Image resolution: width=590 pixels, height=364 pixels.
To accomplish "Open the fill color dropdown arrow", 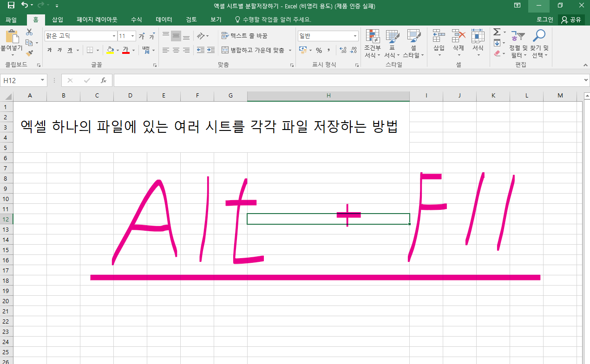I will (117, 50).
